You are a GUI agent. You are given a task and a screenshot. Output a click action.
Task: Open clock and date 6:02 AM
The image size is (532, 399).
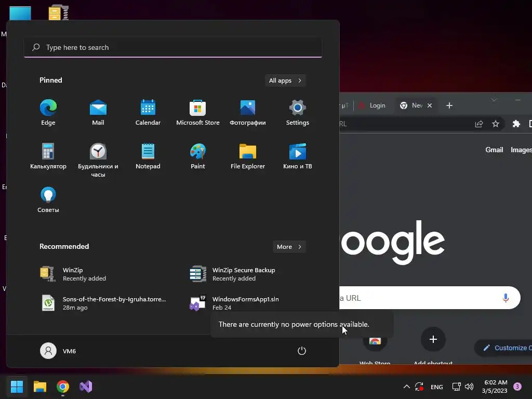[x=495, y=387]
